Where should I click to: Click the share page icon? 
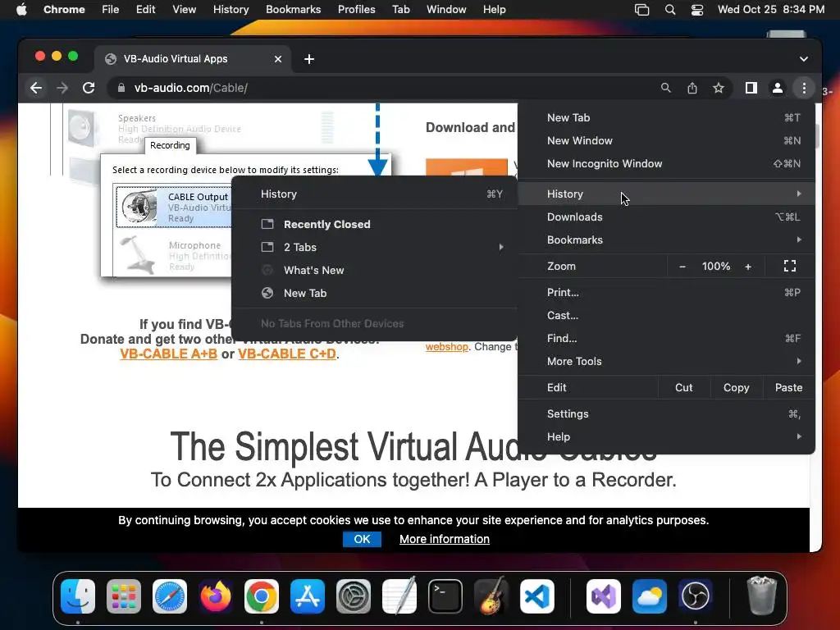[x=692, y=88]
